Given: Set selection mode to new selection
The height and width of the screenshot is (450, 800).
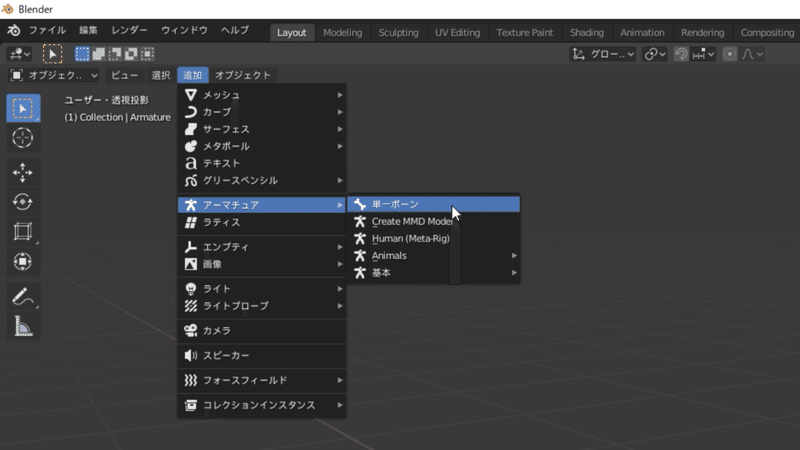Looking at the screenshot, I should 82,54.
